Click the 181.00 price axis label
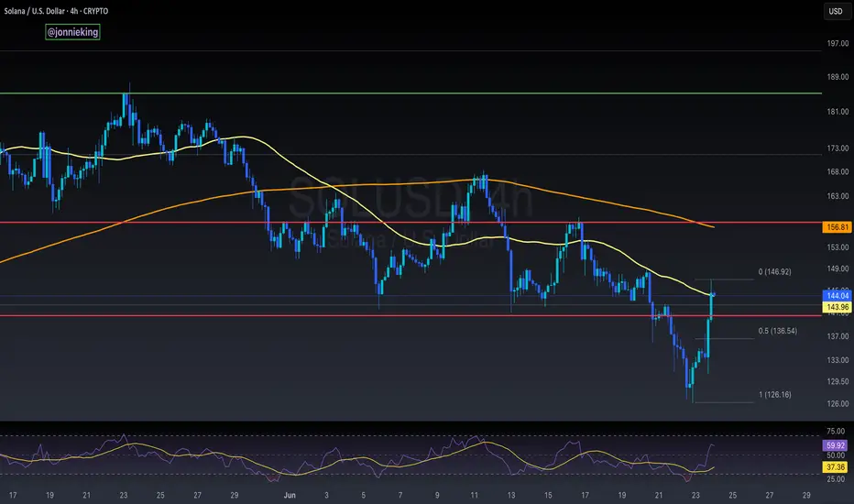The height and width of the screenshot is (504, 854). pyautogui.click(x=838, y=112)
